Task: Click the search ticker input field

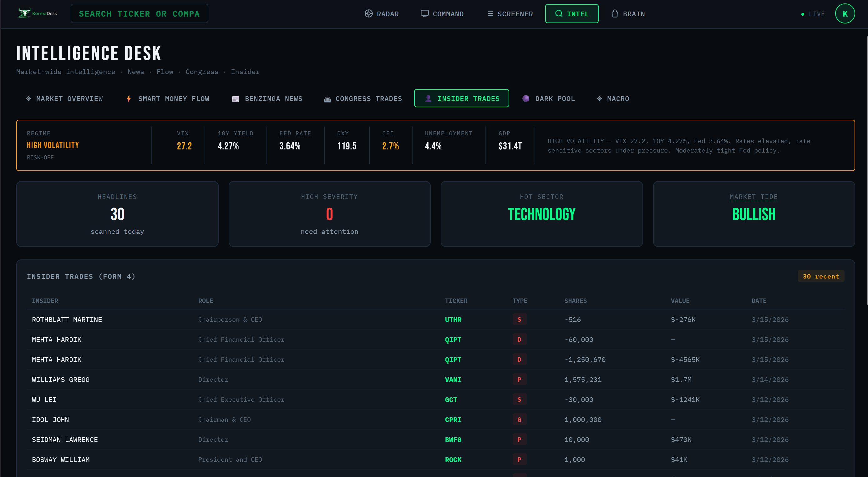Action: pos(139,13)
